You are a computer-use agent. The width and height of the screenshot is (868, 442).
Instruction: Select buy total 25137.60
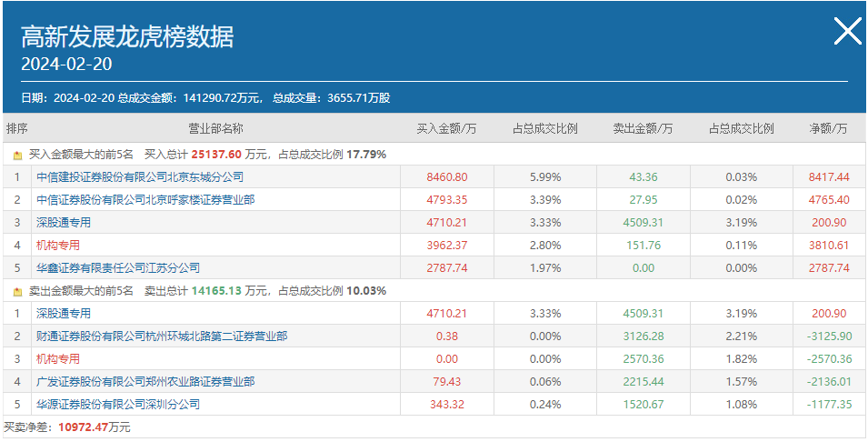tap(217, 156)
